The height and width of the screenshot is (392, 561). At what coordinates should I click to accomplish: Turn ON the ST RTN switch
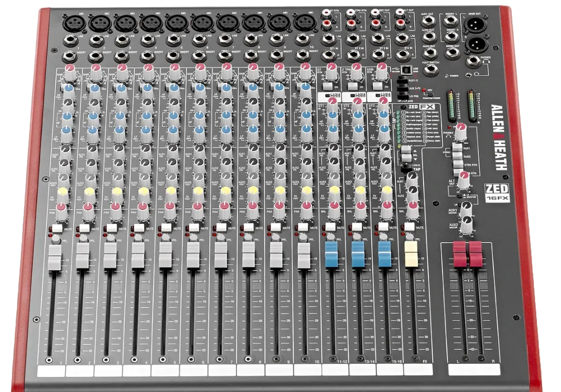327,86
